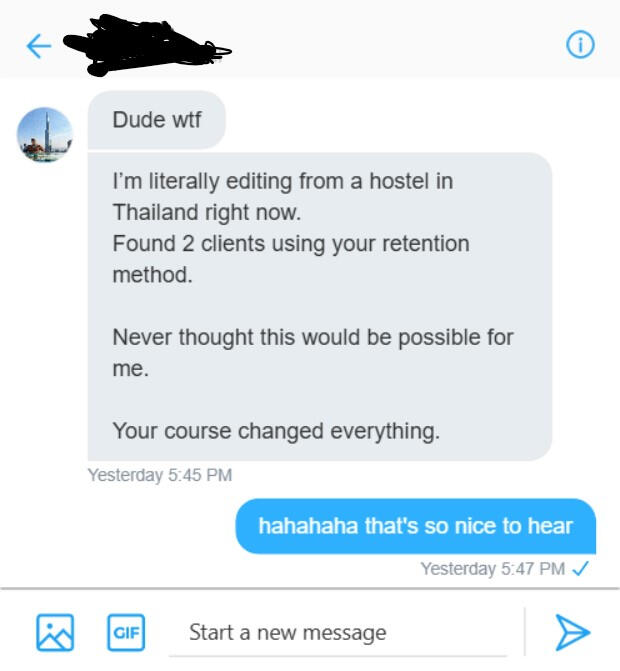This screenshot has width=620, height=671.
Task: Click the 'Yesterday 5:45 PM' timestamp
Action: tap(160, 475)
